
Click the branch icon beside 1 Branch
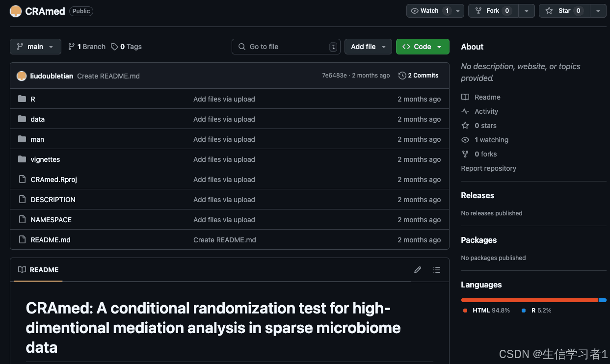(x=72, y=47)
